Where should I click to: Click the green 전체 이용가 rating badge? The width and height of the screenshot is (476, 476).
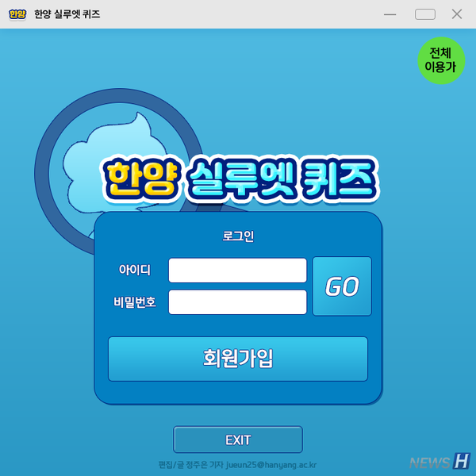441,60
